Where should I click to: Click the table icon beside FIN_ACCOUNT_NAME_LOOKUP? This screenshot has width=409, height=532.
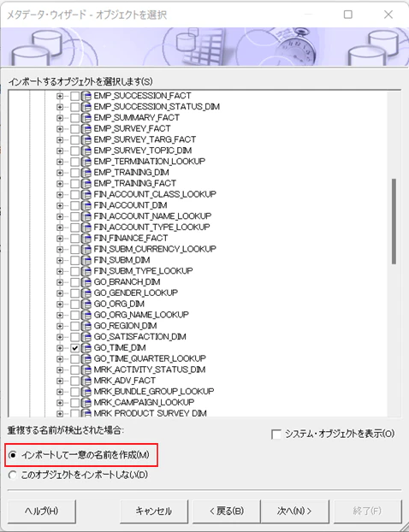(86, 216)
